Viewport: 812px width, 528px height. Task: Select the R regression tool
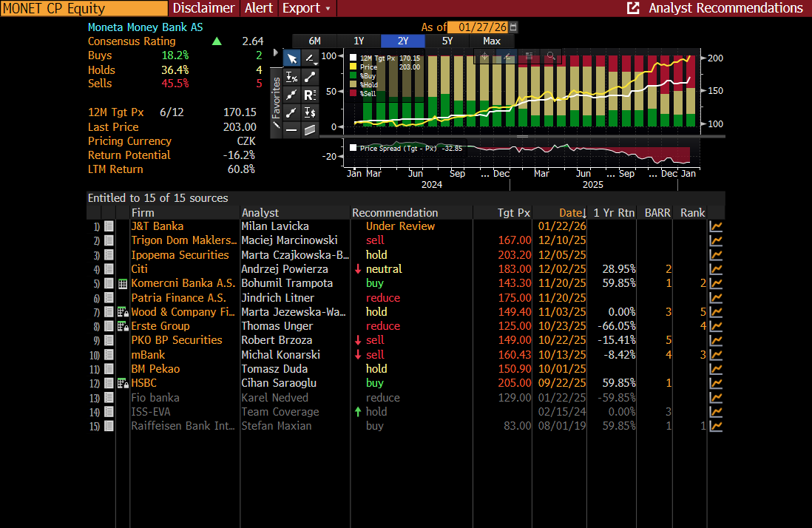pos(310,95)
